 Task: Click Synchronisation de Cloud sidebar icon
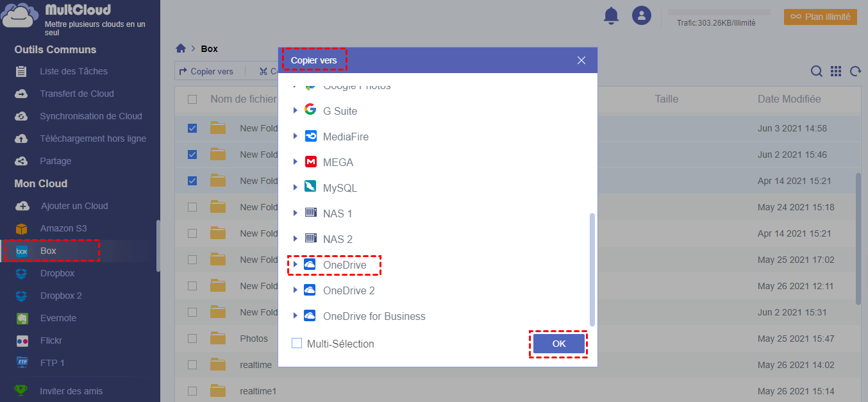click(21, 116)
